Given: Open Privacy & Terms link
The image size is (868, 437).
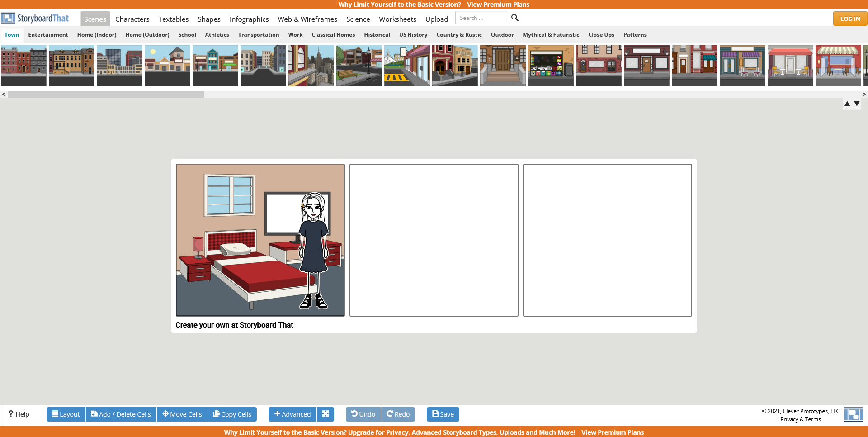Looking at the screenshot, I should (800, 419).
